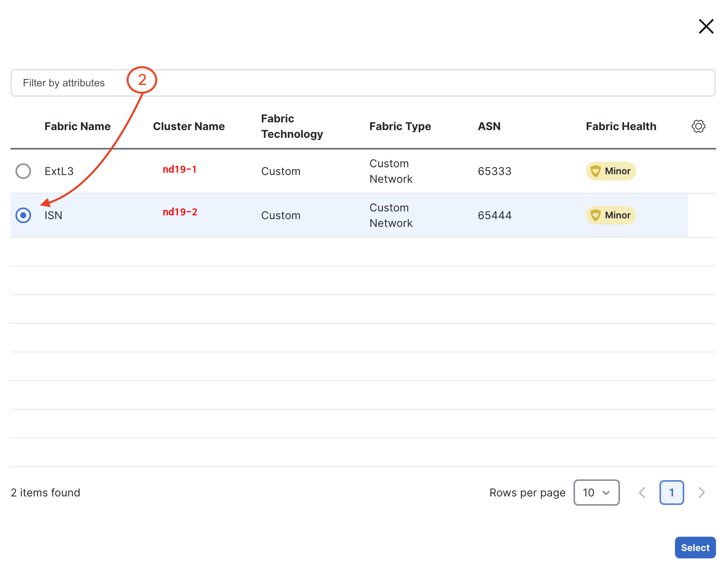This screenshot has width=728, height=570.
Task: Close the fabric selection dialog
Action: pyautogui.click(x=706, y=26)
